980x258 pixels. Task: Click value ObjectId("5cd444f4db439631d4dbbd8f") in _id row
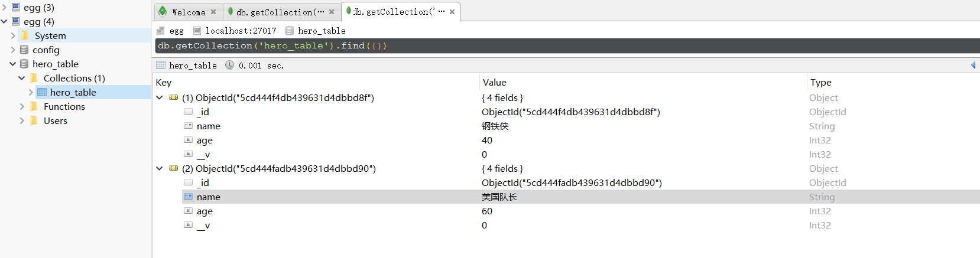(571, 112)
